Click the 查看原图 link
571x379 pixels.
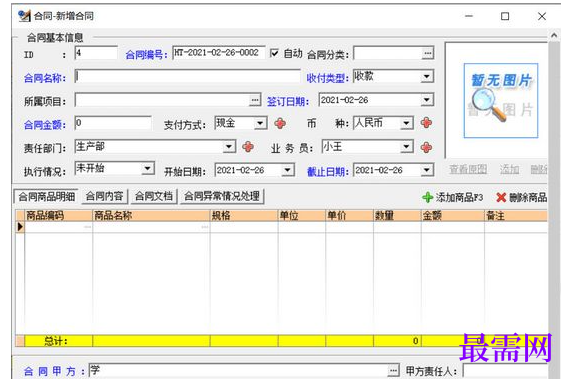[x=468, y=169]
